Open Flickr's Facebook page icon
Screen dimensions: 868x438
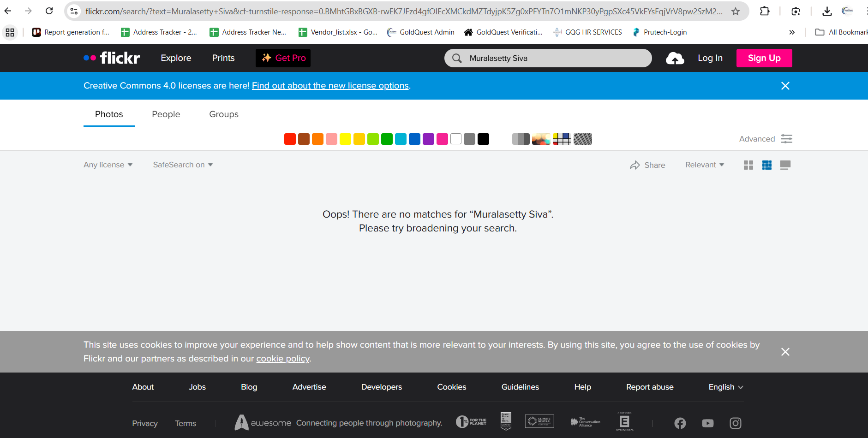680,423
